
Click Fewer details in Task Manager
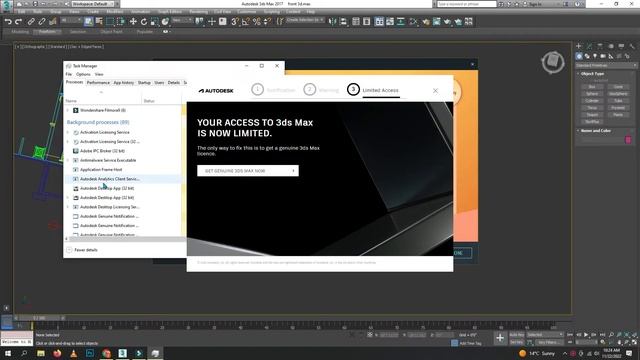coord(82,250)
